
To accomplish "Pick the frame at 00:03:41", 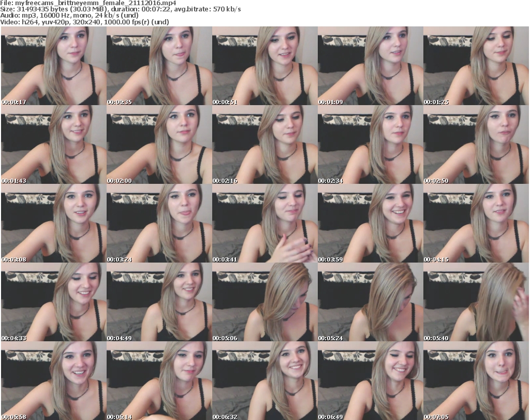I will 264,223.
